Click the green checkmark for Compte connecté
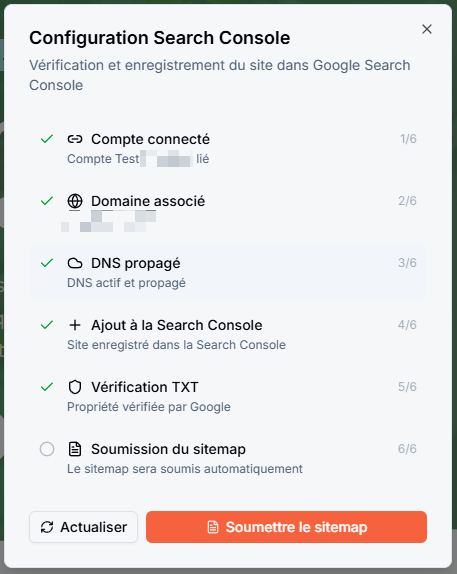Viewport: 457px width, 574px height. [x=47, y=139]
